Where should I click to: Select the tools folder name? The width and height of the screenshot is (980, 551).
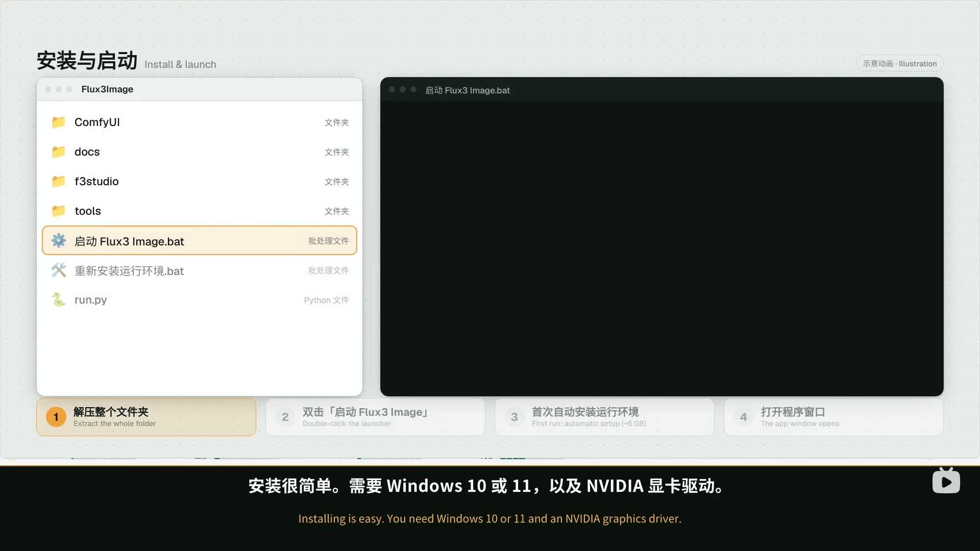click(88, 211)
